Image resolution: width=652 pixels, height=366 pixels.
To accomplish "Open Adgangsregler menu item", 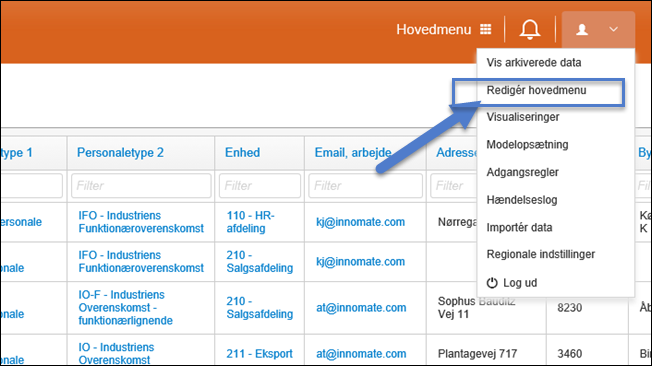I will (x=522, y=172).
